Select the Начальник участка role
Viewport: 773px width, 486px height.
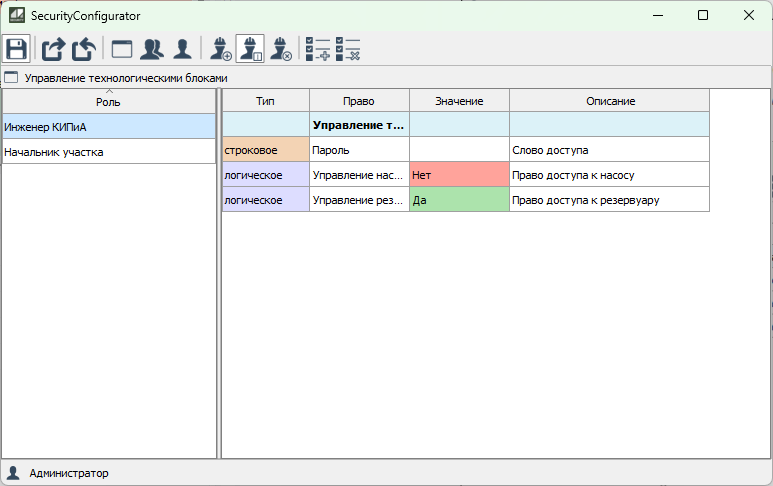point(108,152)
